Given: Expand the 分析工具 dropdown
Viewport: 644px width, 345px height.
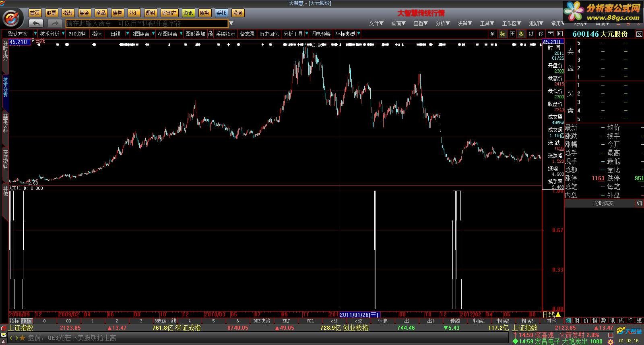Looking at the screenshot, I should tap(307, 34).
